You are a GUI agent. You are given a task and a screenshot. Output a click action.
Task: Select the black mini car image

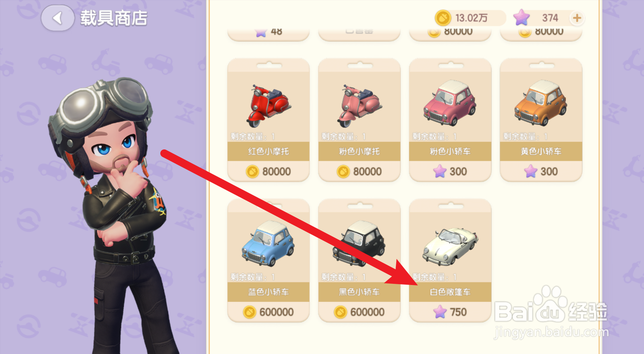coord(359,243)
